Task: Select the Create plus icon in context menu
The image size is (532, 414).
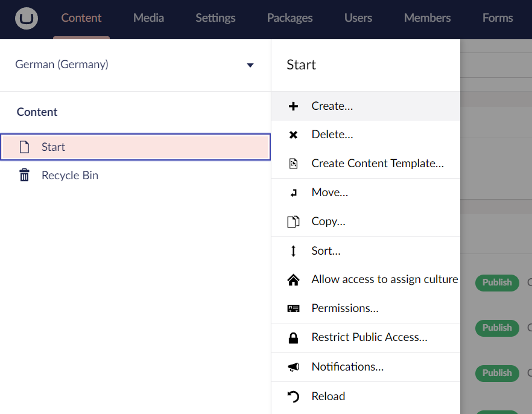Action: click(293, 106)
